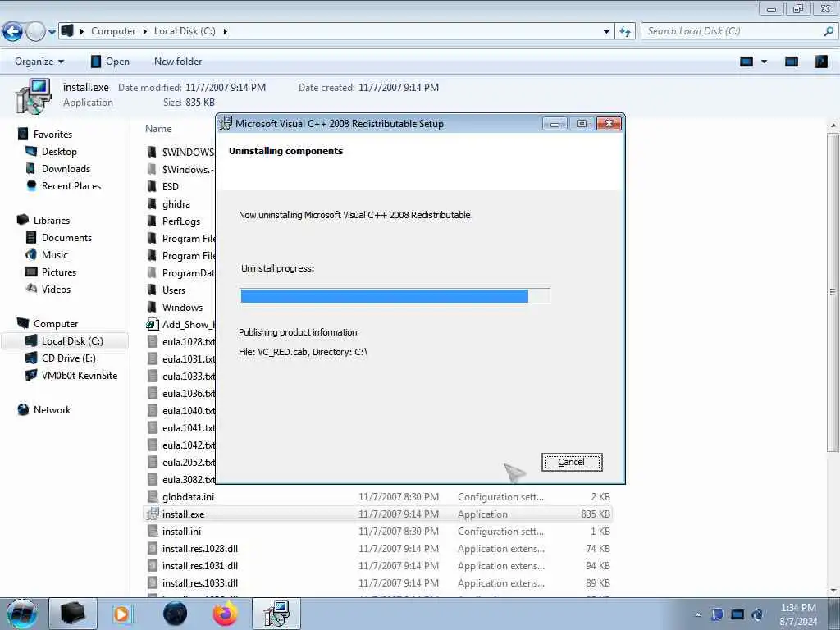
Task: Toggle the preview pane icon
Action: (x=792, y=62)
